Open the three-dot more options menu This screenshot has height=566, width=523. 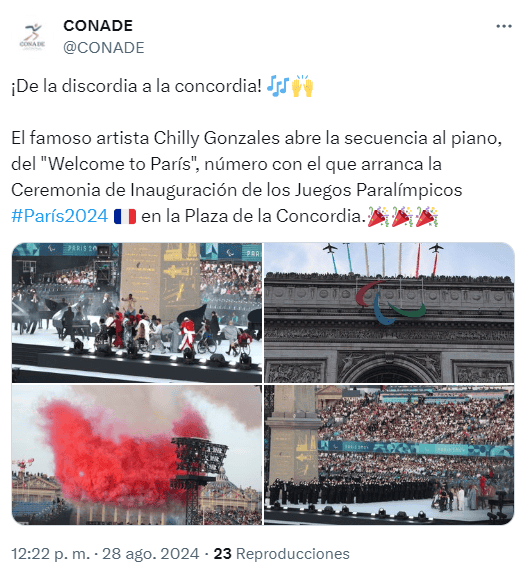click(504, 26)
